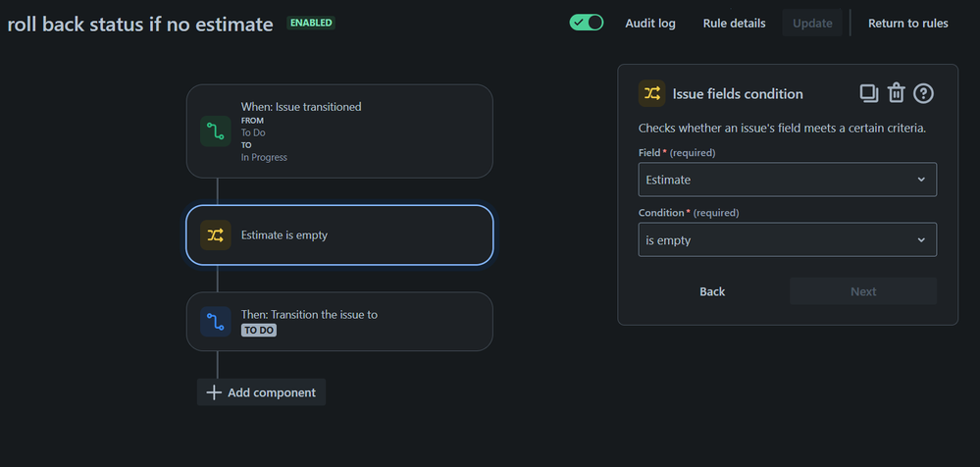Click the Next button in condition panel
This screenshot has height=467, width=980.
tap(863, 291)
